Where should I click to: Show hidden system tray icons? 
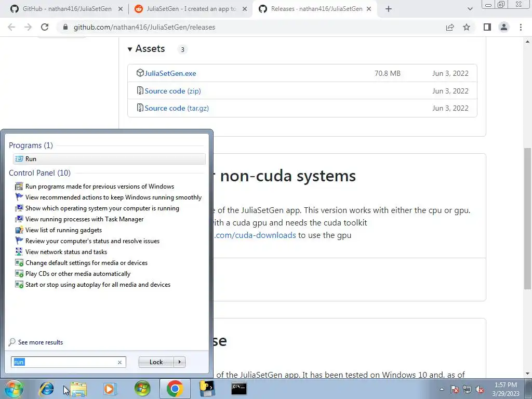pos(442,389)
